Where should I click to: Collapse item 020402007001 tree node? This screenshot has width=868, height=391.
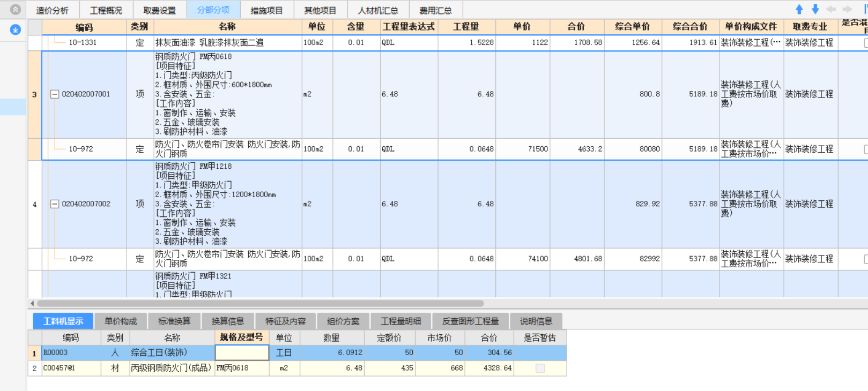(54, 94)
